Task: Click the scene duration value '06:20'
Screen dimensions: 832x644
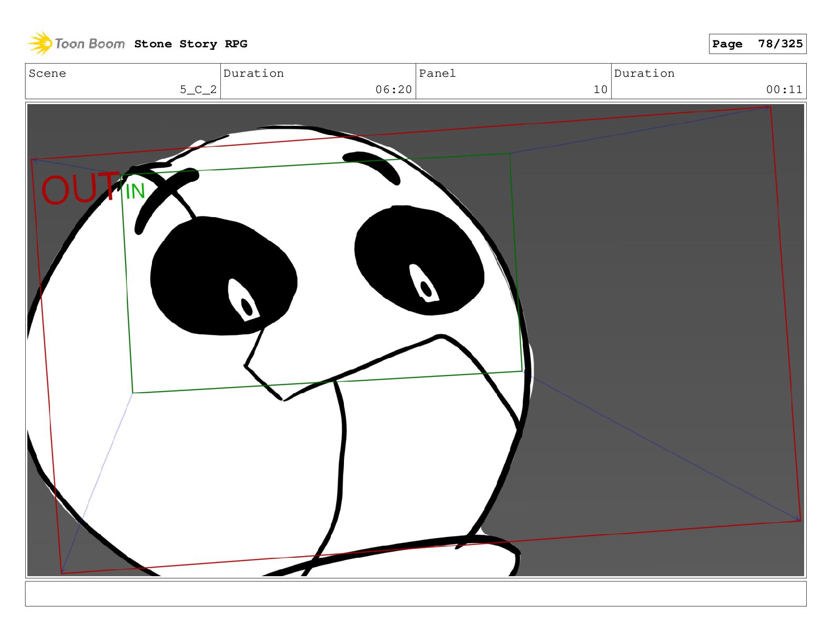Action: [x=393, y=90]
